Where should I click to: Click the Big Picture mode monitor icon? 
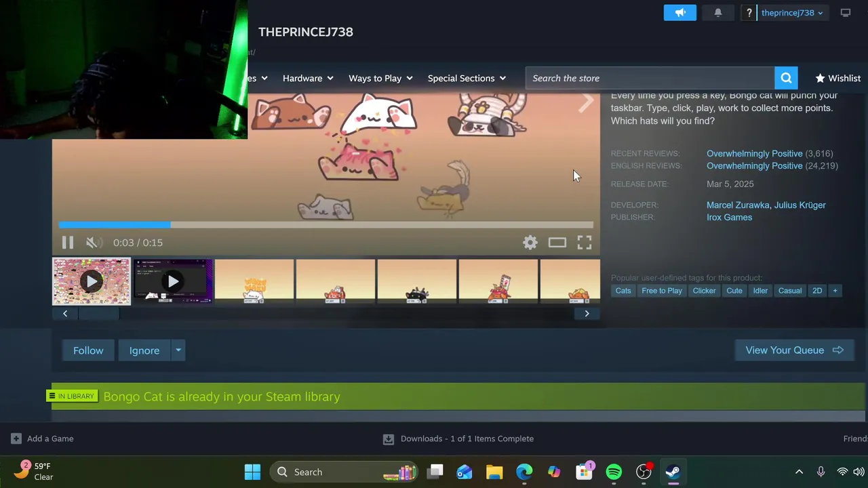tap(846, 13)
